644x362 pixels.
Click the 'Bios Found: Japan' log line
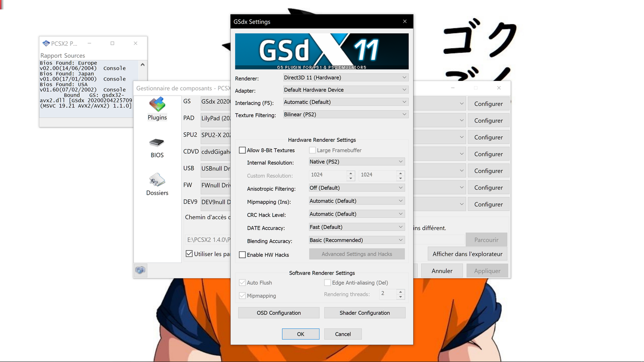tap(66, 73)
